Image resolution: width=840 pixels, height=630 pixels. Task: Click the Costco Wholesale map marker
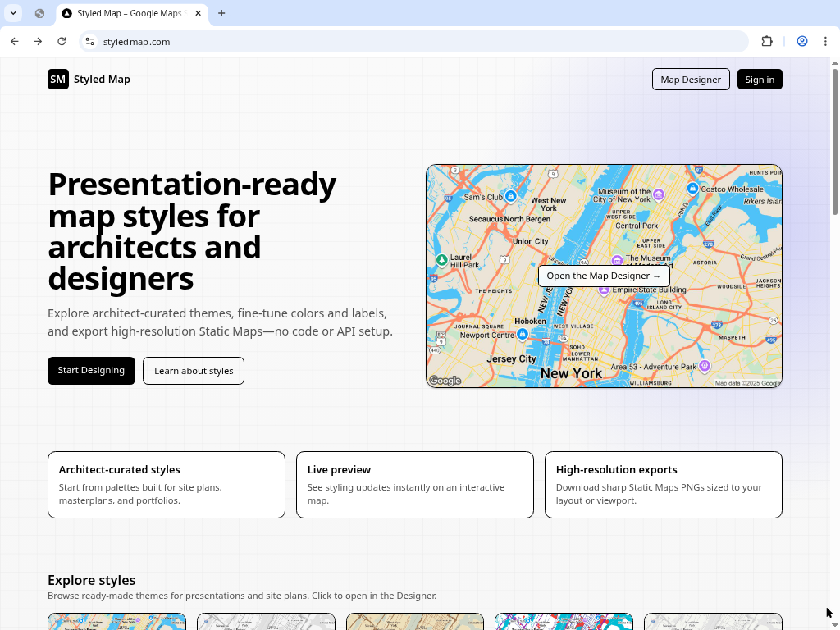tap(692, 188)
